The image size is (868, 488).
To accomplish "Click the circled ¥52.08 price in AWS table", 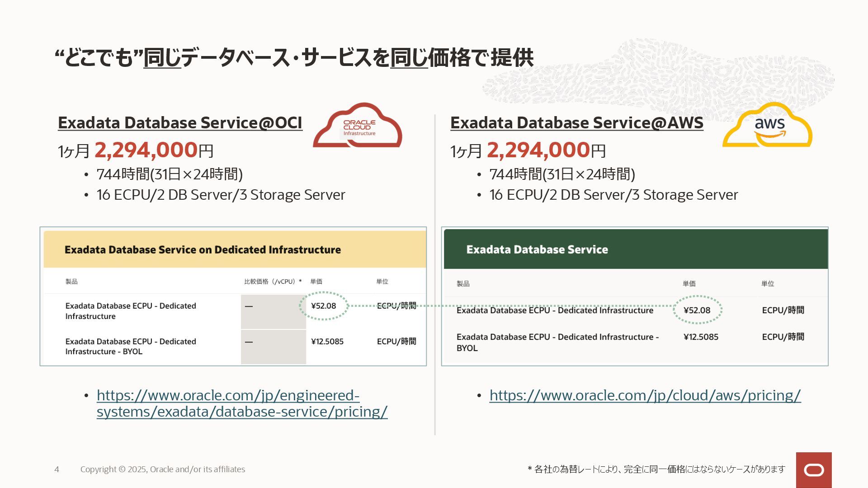I will (x=697, y=310).
